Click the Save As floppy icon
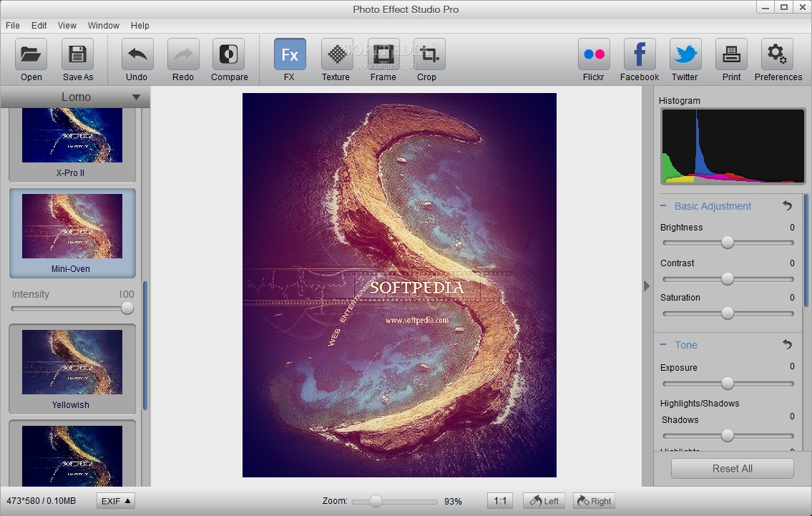The height and width of the screenshot is (516, 812). [x=78, y=54]
